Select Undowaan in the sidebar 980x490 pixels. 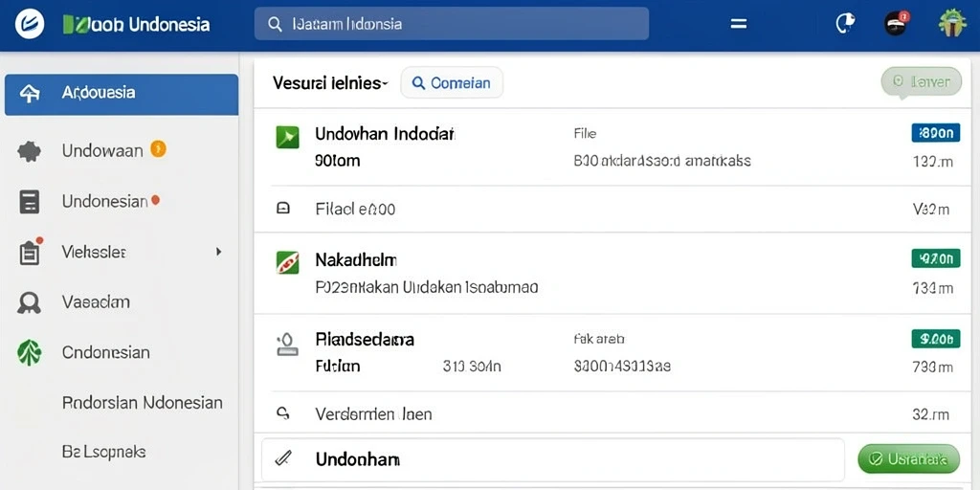pyautogui.click(x=102, y=150)
